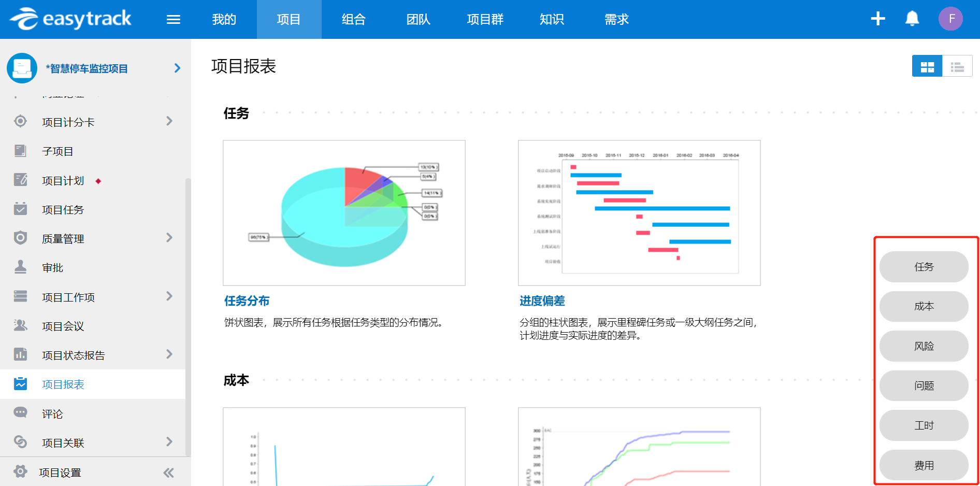Open the 团队 tab in top navigation
This screenshot has width=980, height=486.
(x=418, y=20)
